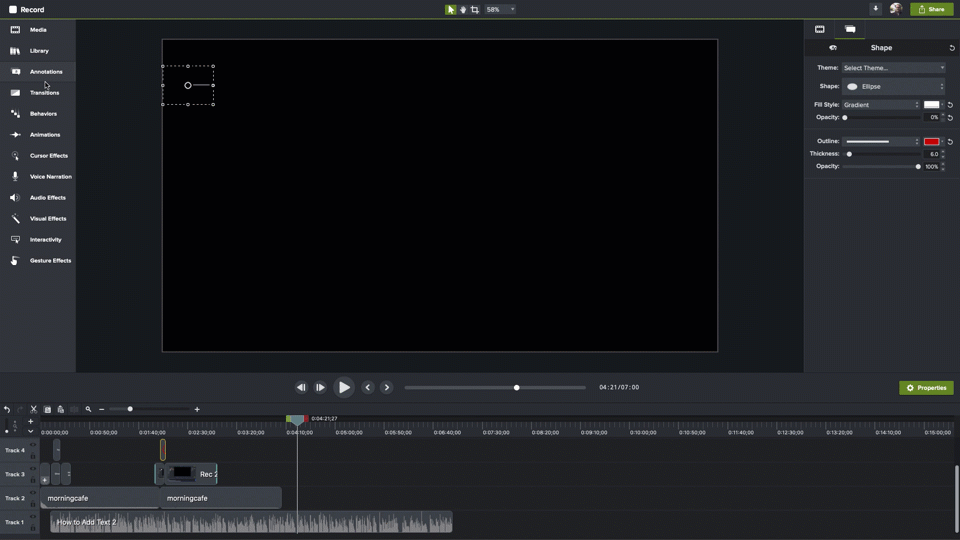The height and width of the screenshot is (540, 960).
Task: Click the green Share button
Action: (x=932, y=9)
